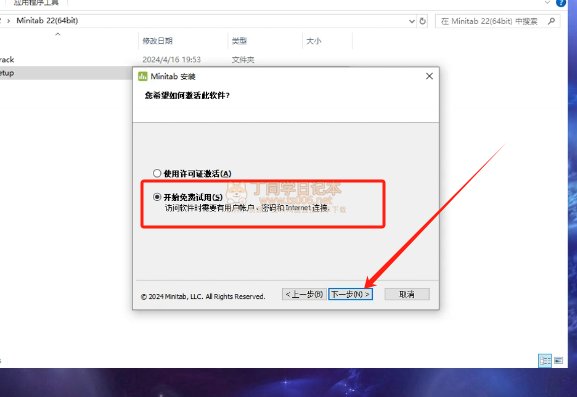Sort files by modified date column
Screen dimensions: 577x397
157,41
